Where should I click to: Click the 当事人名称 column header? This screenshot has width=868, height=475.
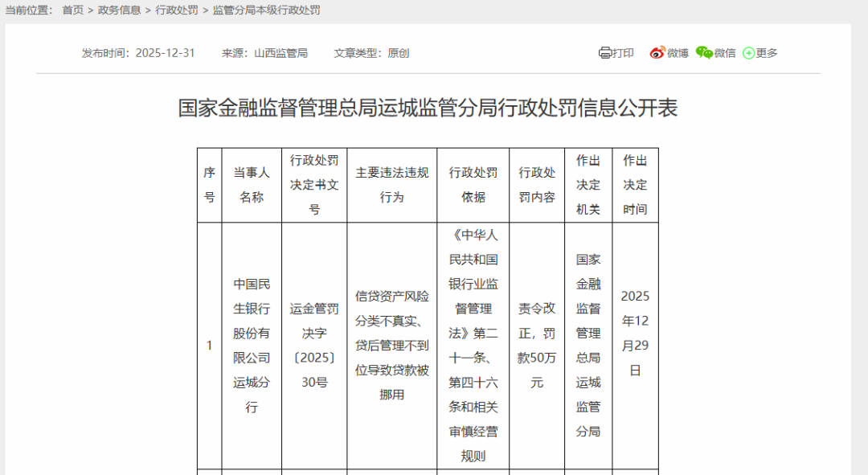(252, 185)
